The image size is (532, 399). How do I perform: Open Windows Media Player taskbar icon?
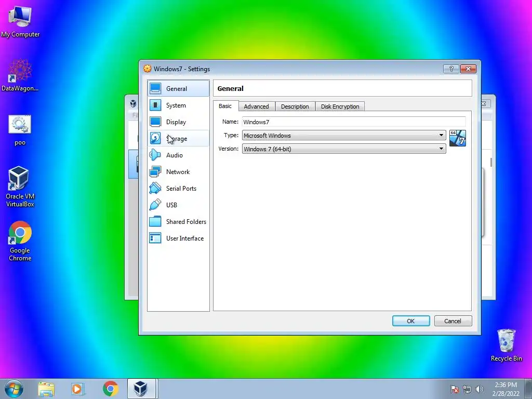pyautogui.click(x=78, y=389)
